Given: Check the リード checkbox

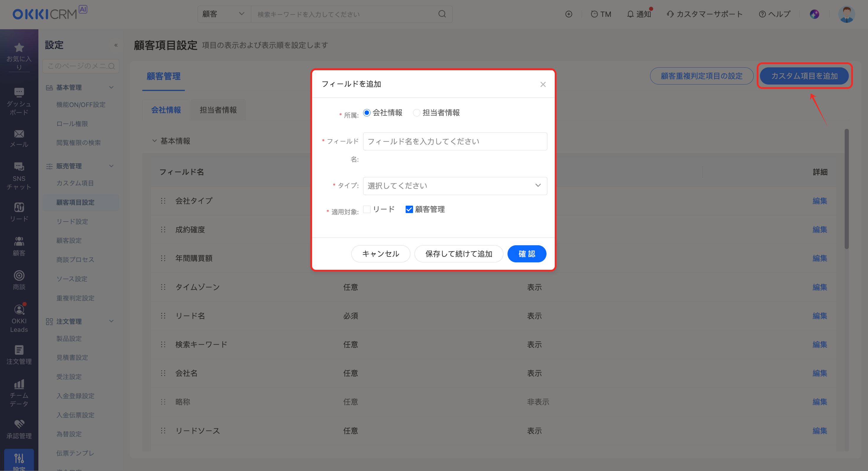Looking at the screenshot, I should pos(367,209).
